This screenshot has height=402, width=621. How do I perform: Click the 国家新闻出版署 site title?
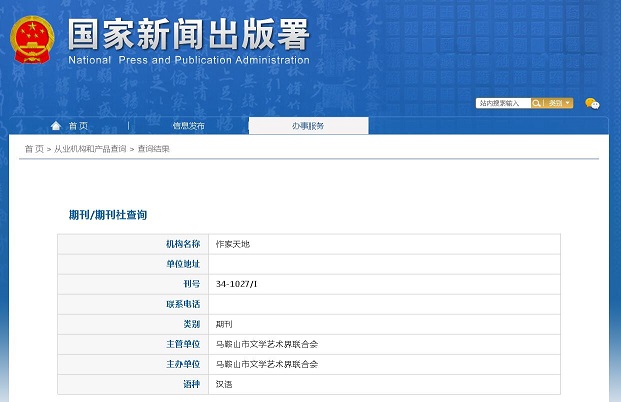coord(189,34)
